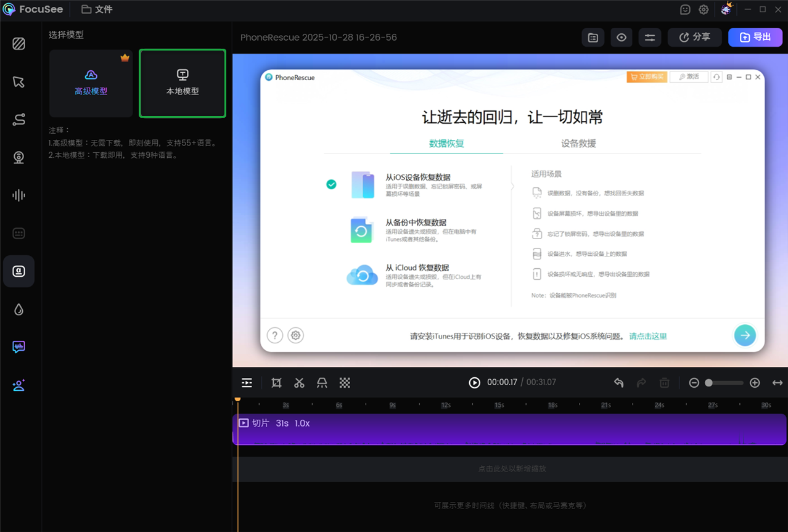Viewport: 788px width, 532px height.
Task: Select the 本地模型 option
Action: click(182, 83)
